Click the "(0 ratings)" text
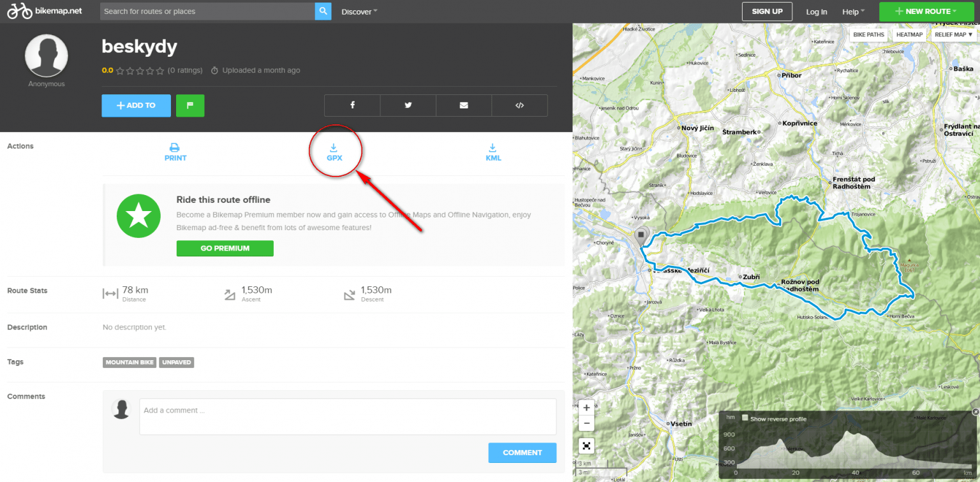 coord(185,70)
